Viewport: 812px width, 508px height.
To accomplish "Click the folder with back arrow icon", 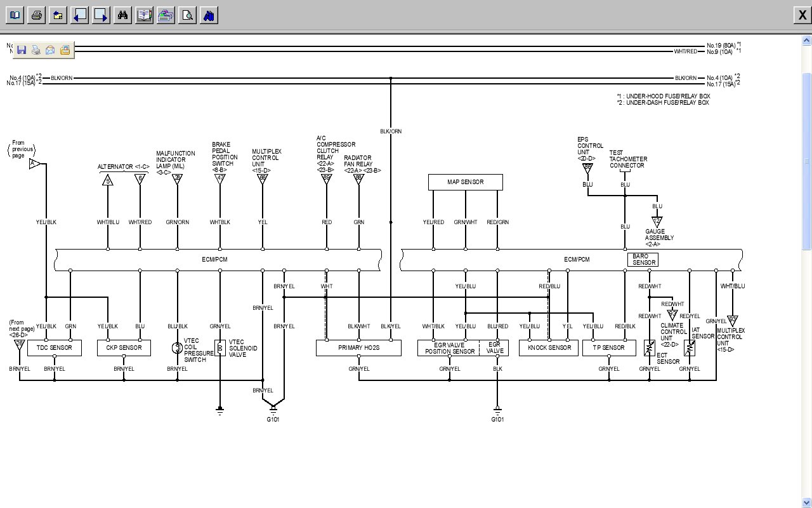I will click(x=58, y=15).
